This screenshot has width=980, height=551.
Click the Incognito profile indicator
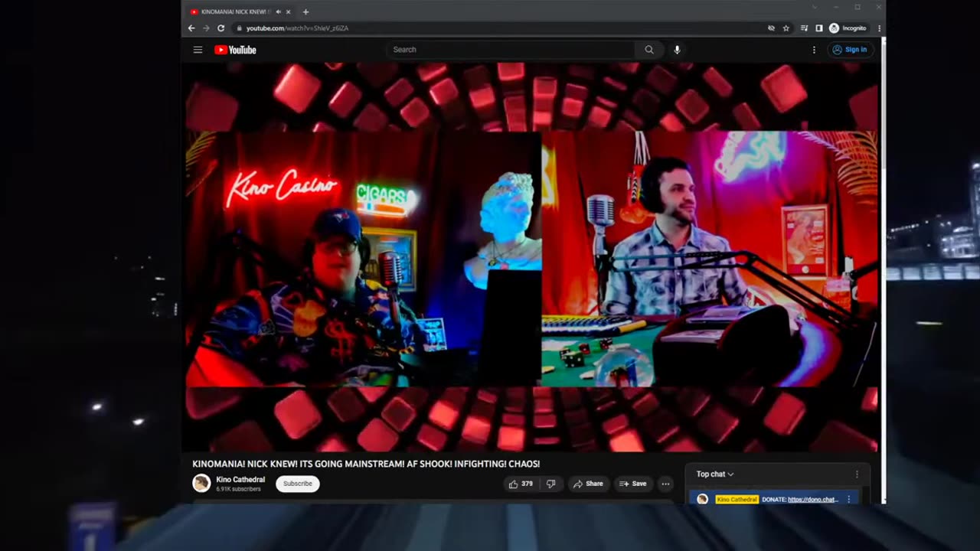tap(848, 28)
